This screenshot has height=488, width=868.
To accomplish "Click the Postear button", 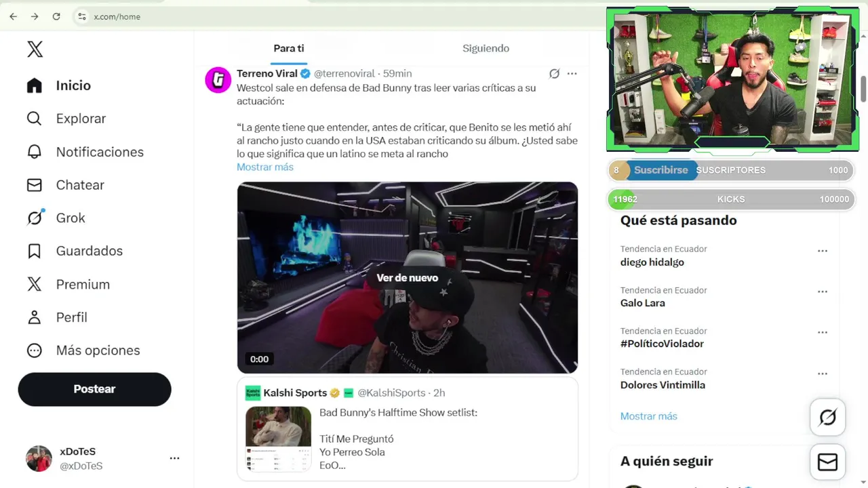I will [x=94, y=389].
